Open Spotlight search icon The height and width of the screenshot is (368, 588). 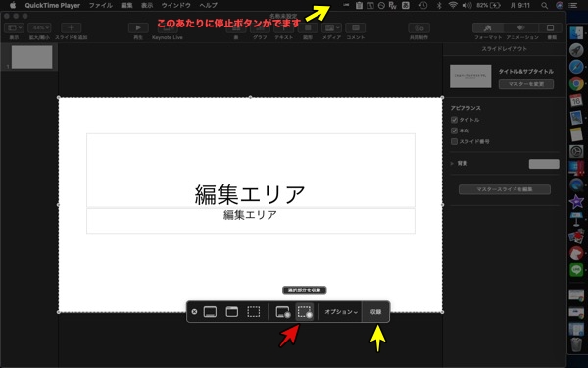(x=545, y=5)
